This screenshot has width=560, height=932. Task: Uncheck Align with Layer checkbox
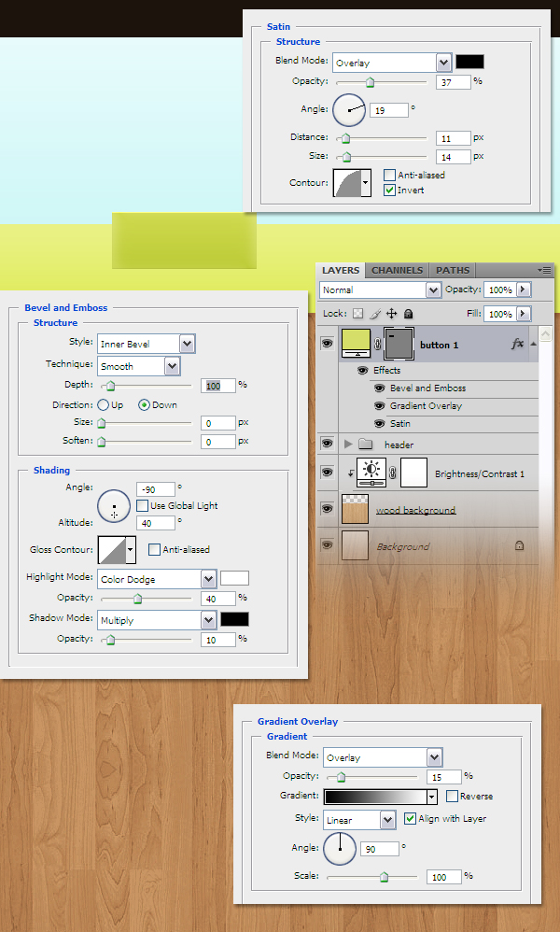[x=410, y=818]
